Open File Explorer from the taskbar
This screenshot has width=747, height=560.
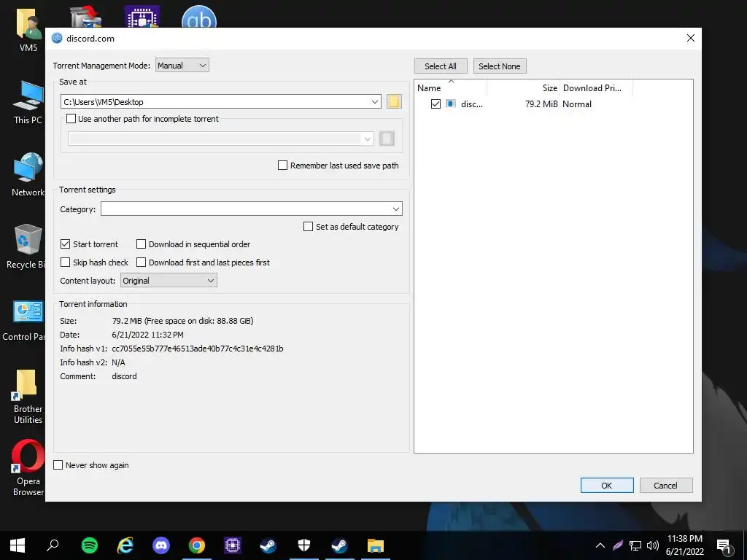click(376, 545)
